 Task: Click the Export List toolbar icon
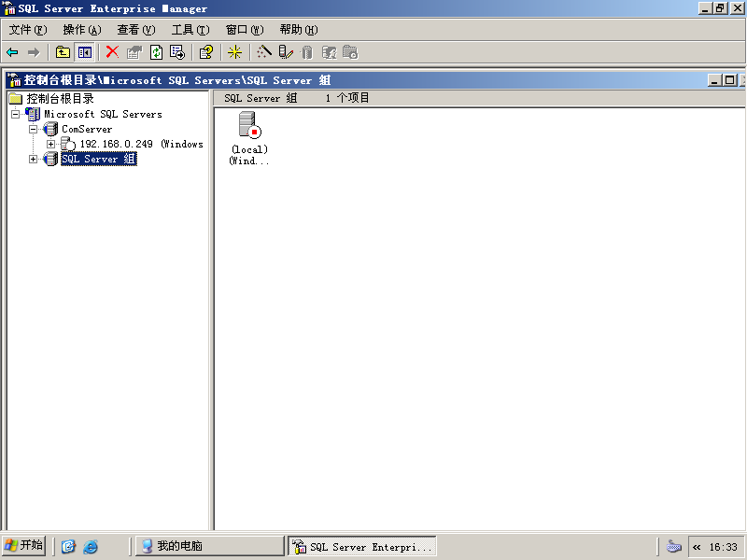pyautogui.click(x=177, y=52)
